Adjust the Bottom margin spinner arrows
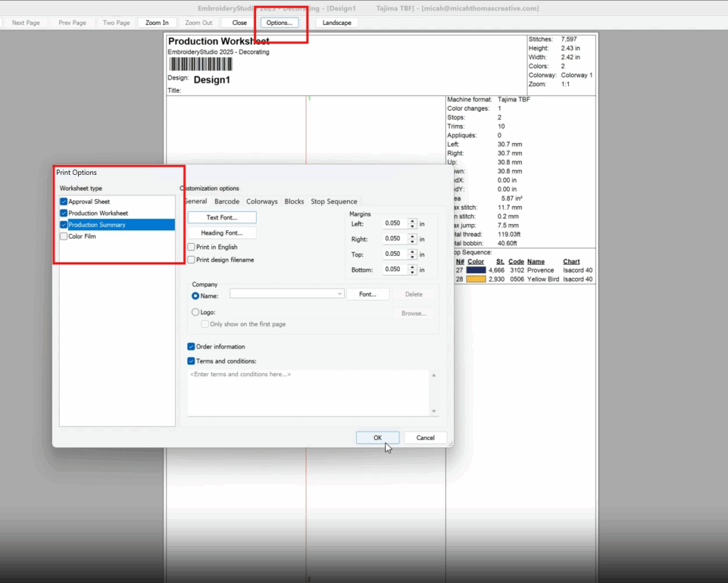 click(x=412, y=270)
